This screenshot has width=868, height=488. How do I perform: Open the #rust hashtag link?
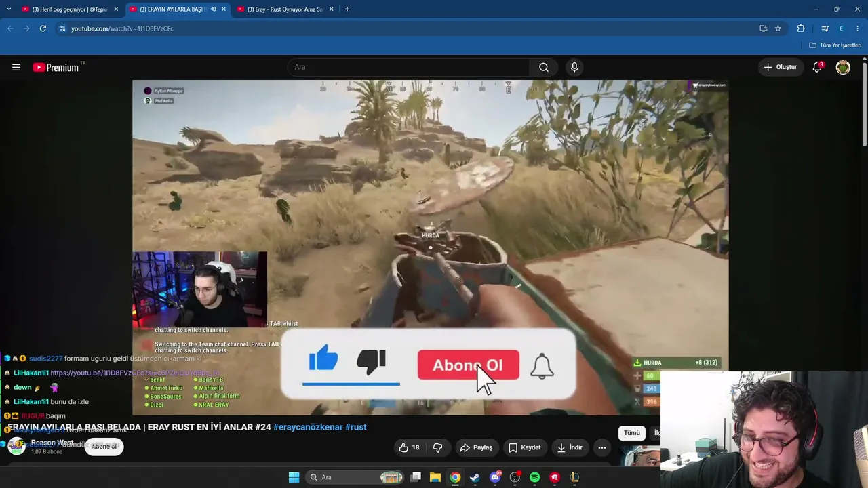point(356,427)
